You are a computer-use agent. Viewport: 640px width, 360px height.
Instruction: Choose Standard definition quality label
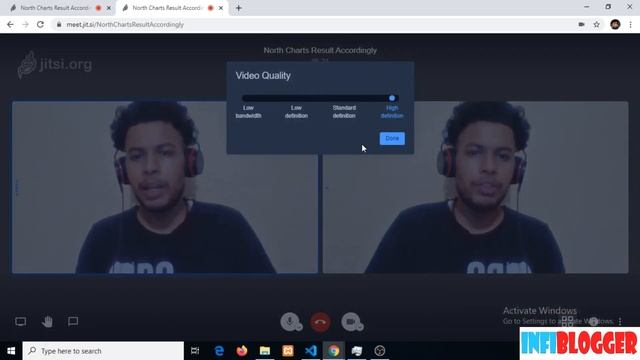(x=344, y=111)
